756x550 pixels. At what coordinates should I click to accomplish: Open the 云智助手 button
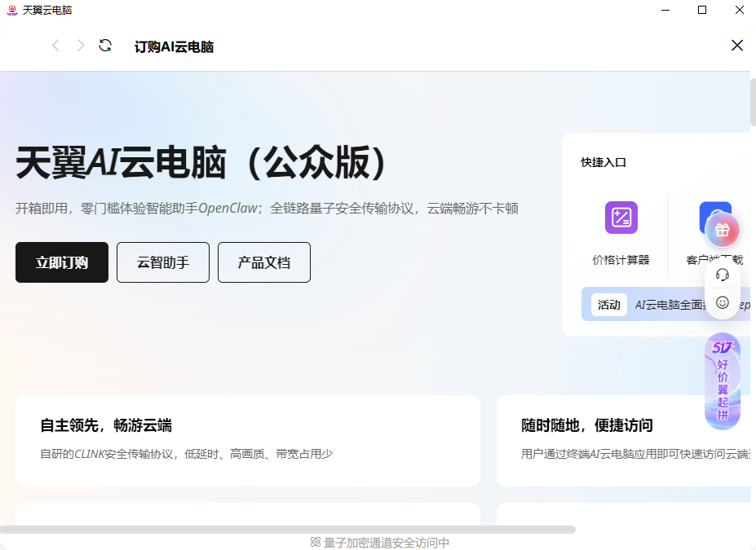coord(163,262)
